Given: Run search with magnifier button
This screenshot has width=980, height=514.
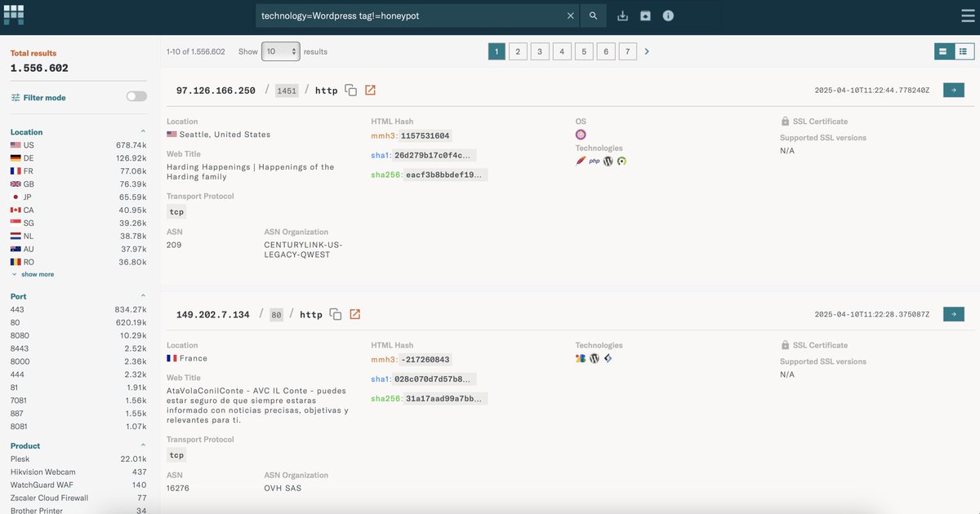Looking at the screenshot, I should pos(594,16).
